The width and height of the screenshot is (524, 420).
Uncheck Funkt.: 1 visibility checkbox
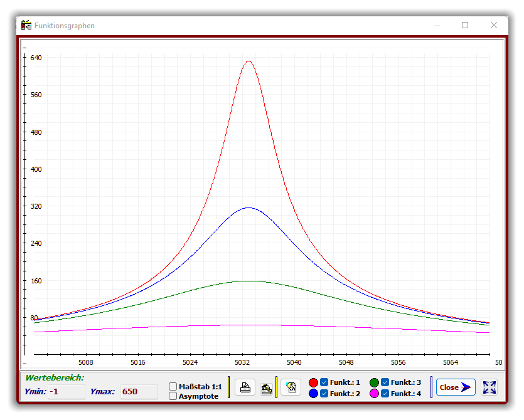324,382
